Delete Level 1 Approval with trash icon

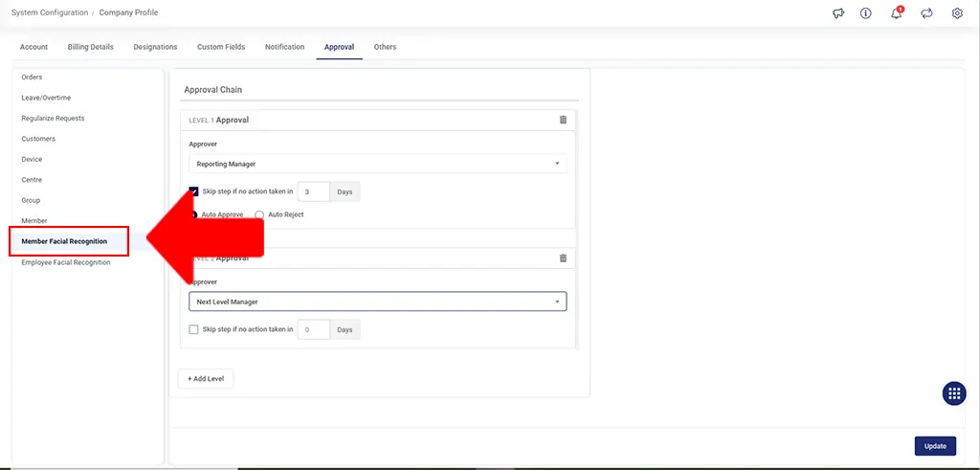pyautogui.click(x=563, y=120)
